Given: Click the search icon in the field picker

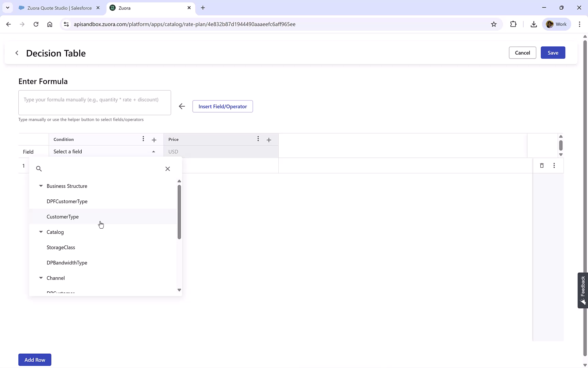Looking at the screenshot, I should pyautogui.click(x=39, y=169).
